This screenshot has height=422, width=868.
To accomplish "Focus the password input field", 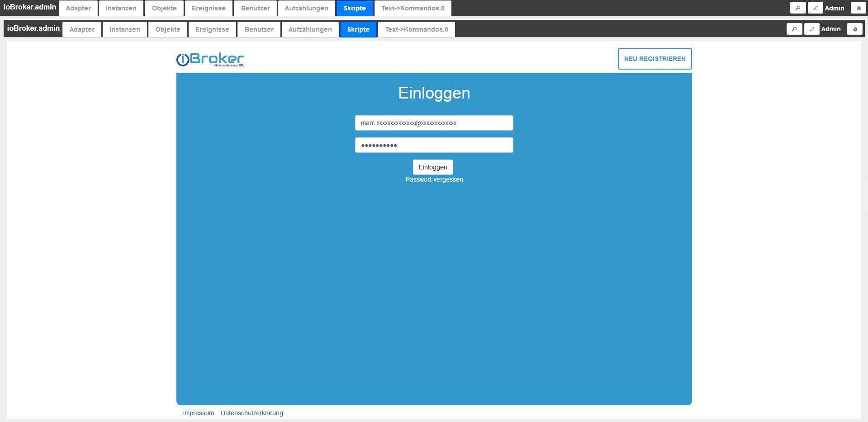I will tap(434, 145).
